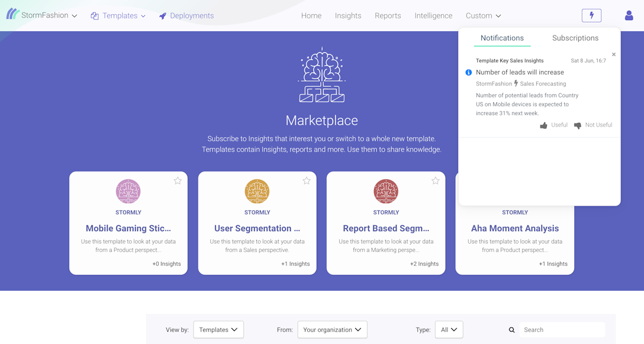Click the lightning bolt notifications icon
This screenshot has width=644, height=344.
(x=591, y=15)
